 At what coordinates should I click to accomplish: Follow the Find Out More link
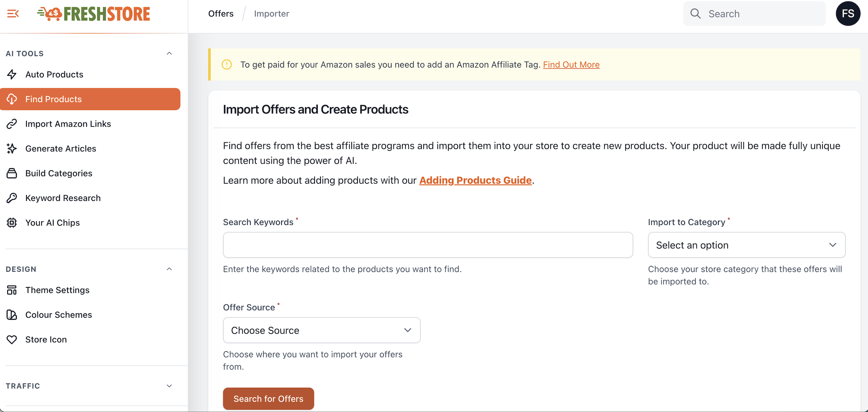point(571,65)
